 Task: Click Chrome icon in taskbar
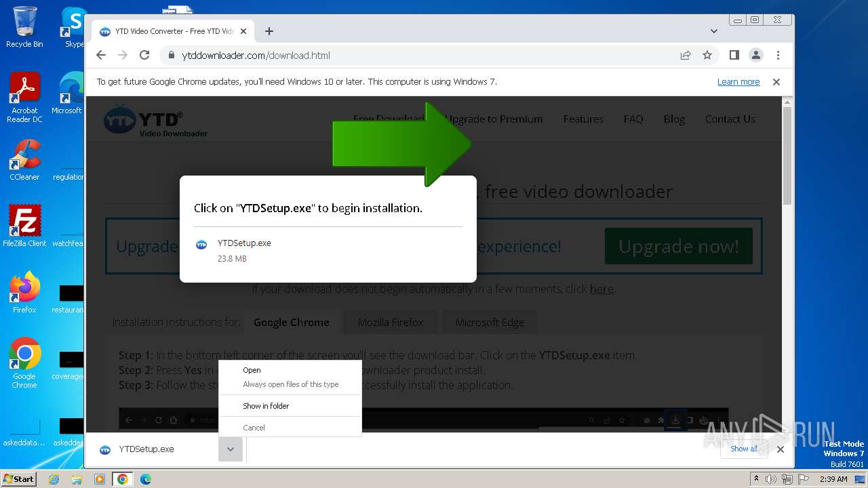[123, 479]
